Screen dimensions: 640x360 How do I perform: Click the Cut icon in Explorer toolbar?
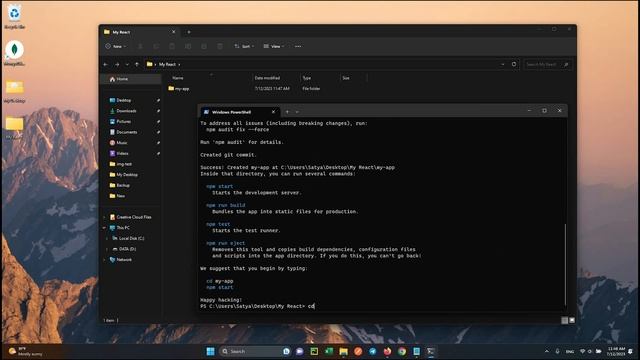140,47
